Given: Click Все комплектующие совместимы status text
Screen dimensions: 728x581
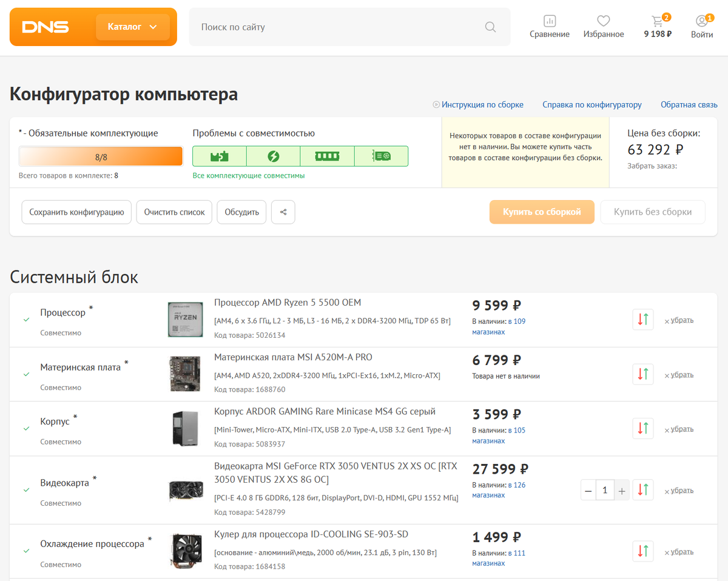Looking at the screenshot, I should pos(249,176).
